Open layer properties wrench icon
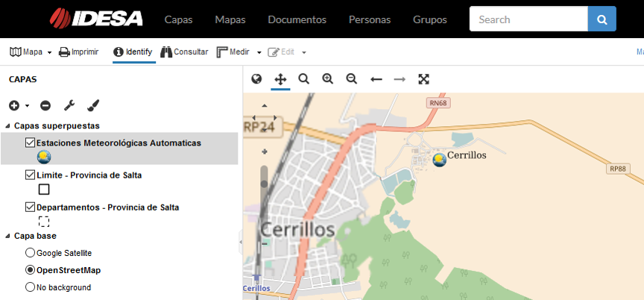The width and height of the screenshot is (644, 300). click(69, 106)
